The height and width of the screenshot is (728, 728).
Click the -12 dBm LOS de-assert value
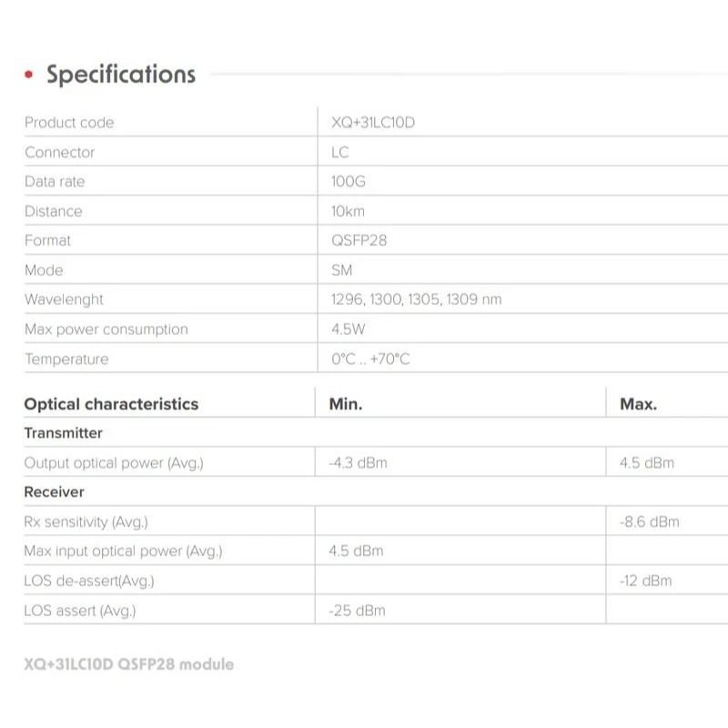click(x=645, y=581)
